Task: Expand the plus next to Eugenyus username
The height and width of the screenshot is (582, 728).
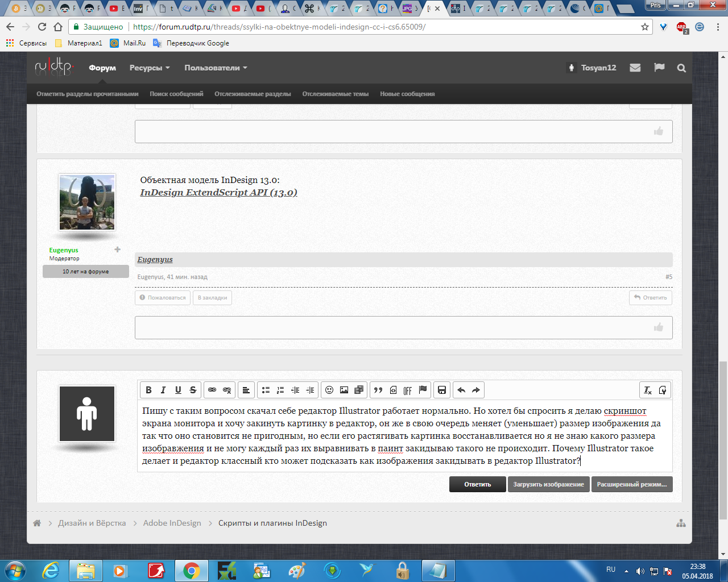Action: tap(117, 250)
